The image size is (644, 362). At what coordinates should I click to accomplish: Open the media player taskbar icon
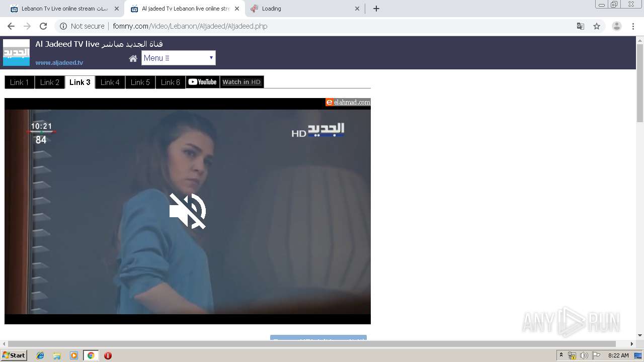pyautogui.click(x=74, y=355)
